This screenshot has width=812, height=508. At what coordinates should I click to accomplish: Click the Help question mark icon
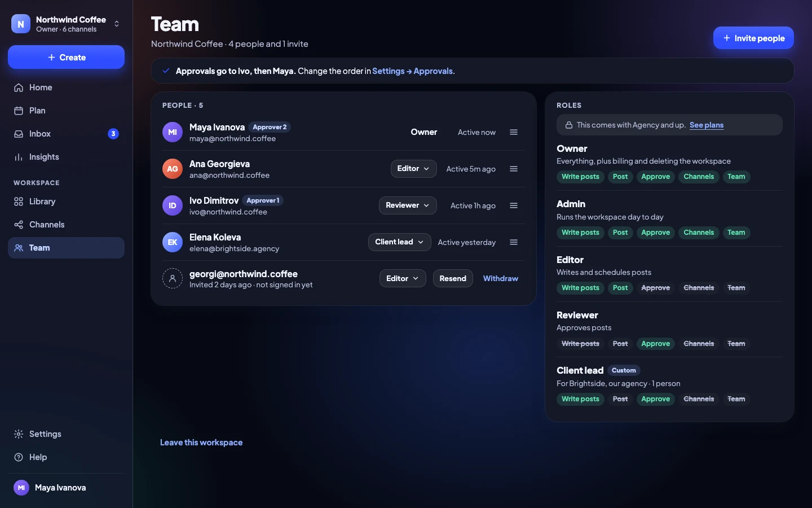(x=19, y=457)
